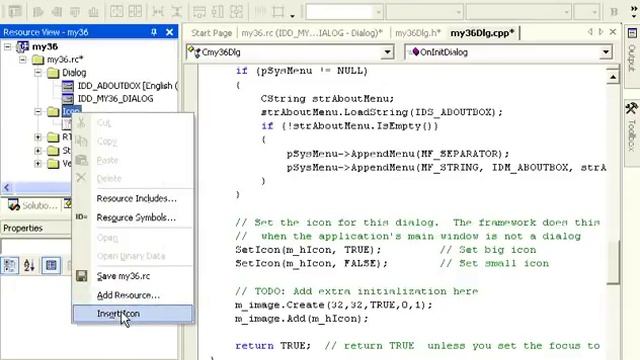640x360 pixels.
Task: Click the Center Horizontal toolbar icon
Action: tap(136, 11)
